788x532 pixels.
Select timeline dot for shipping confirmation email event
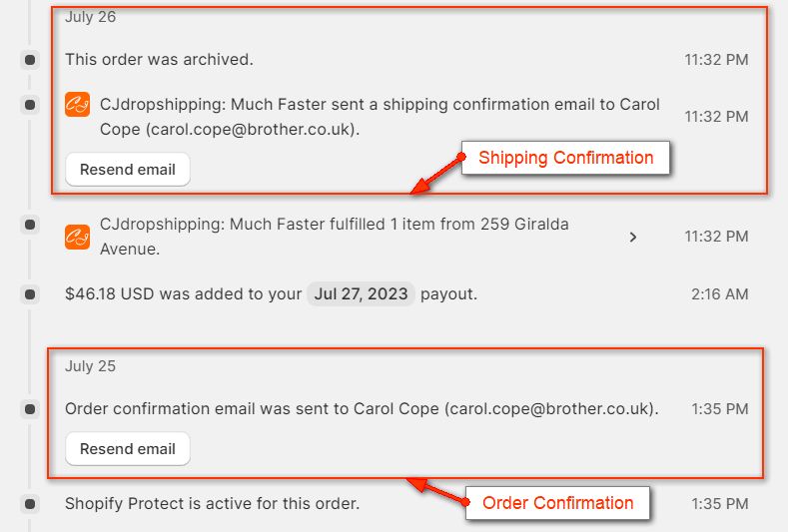[30, 105]
